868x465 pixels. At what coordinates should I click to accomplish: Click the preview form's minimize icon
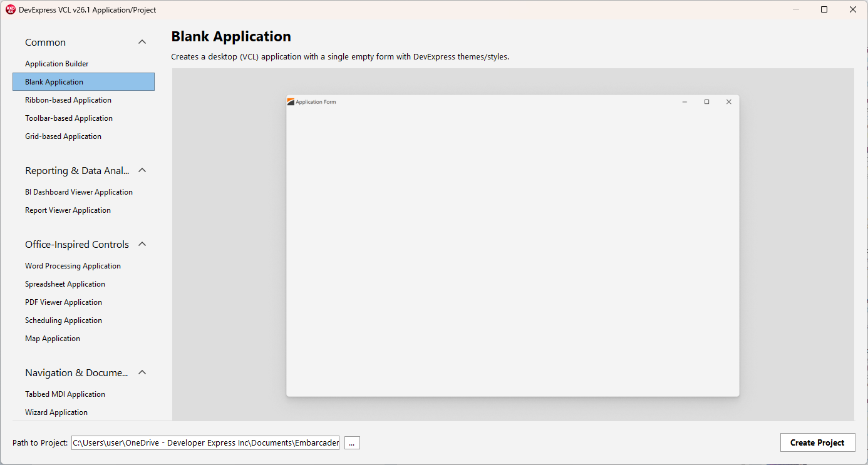pyautogui.click(x=685, y=102)
